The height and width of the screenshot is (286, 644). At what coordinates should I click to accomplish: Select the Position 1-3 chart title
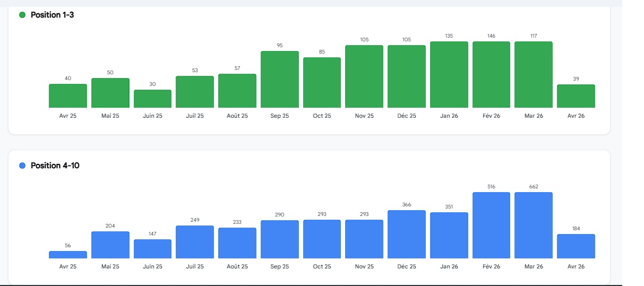pos(52,15)
